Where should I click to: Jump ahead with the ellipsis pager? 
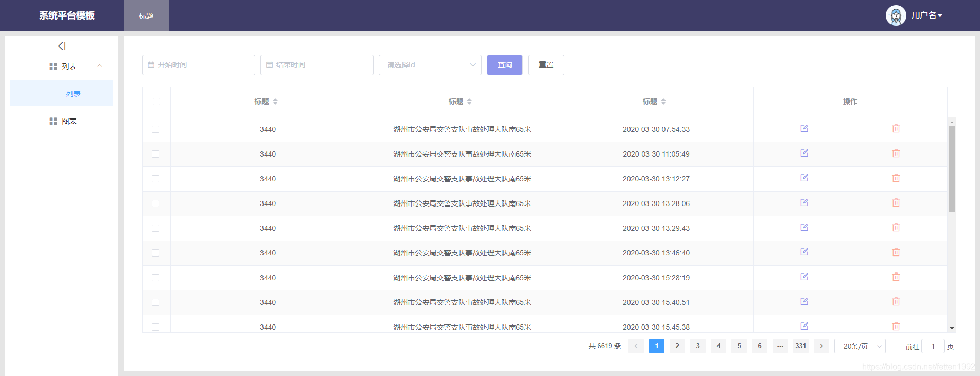coord(780,346)
